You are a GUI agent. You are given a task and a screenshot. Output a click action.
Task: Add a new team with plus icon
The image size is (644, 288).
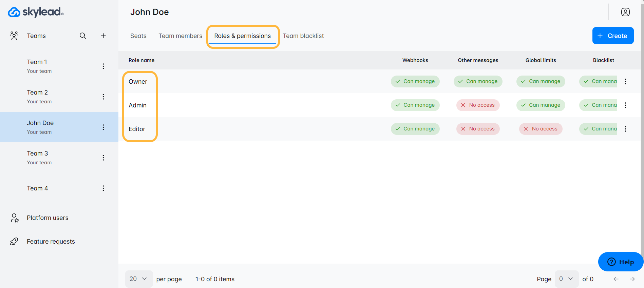[x=103, y=36]
